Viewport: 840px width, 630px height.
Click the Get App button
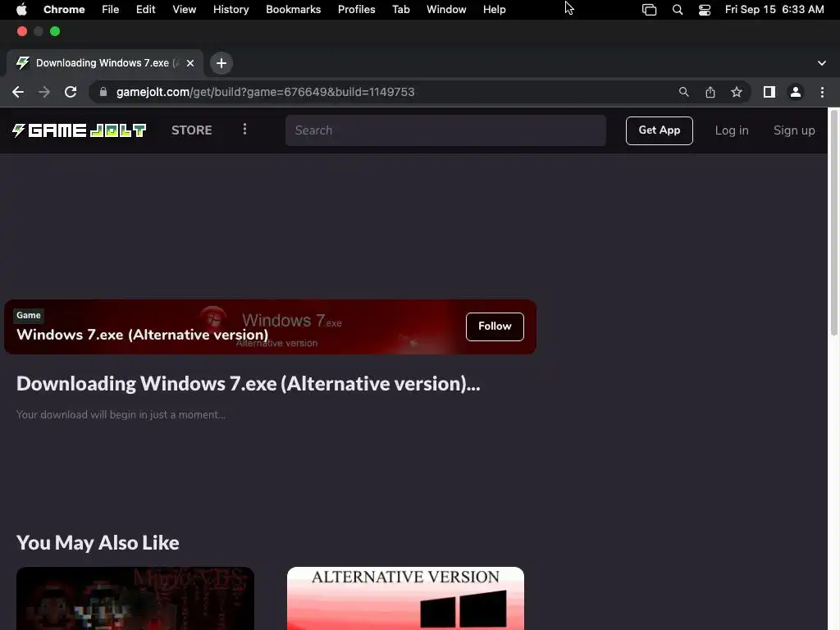point(659,130)
